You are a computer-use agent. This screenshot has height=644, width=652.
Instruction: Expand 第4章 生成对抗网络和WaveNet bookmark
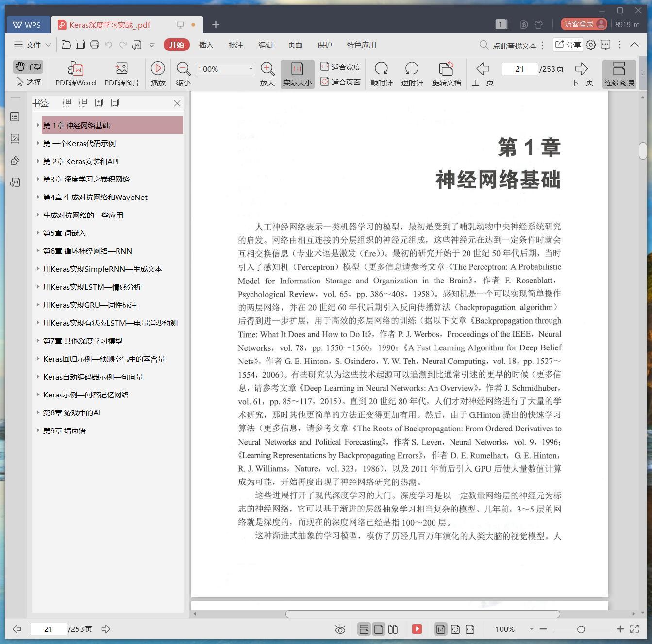pos(38,197)
